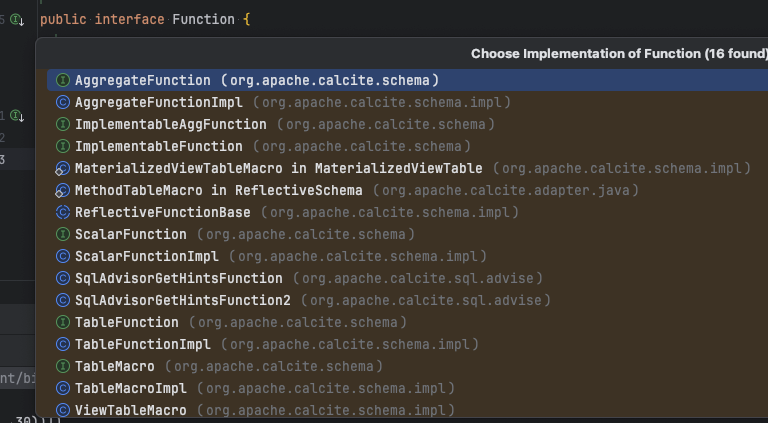Click the AggregateFunctionImpl class icon
The image size is (768, 423).
(62, 102)
